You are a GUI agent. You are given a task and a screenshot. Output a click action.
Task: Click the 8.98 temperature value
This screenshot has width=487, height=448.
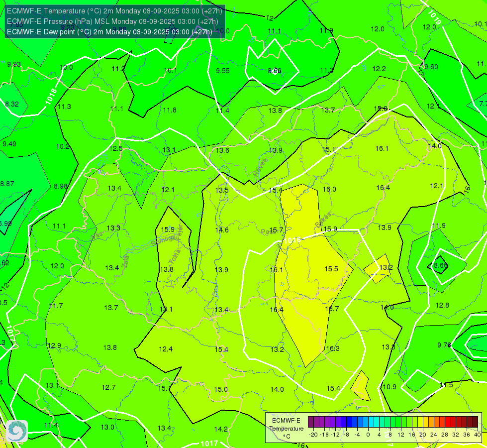tap(61, 186)
